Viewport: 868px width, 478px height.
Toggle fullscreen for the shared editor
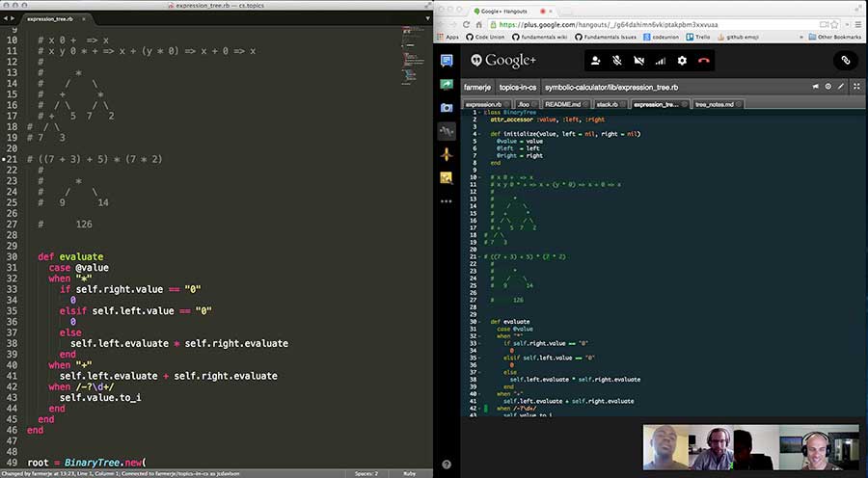click(x=855, y=87)
